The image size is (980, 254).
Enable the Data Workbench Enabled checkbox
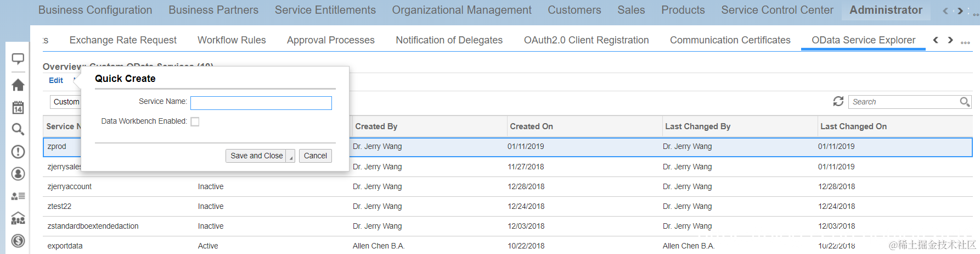click(x=195, y=122)
